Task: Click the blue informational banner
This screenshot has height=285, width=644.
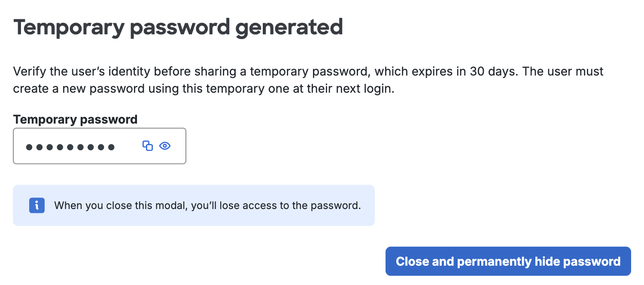Action: (194, 205)
